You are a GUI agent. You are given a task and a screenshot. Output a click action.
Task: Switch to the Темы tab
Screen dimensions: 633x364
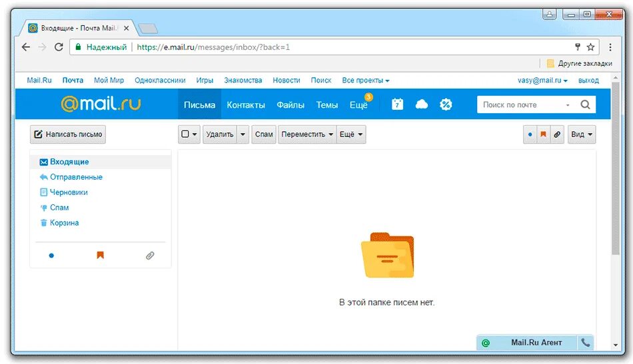(x=326, y=104)
